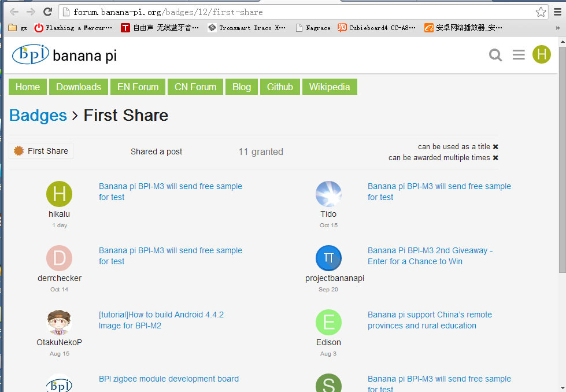Open derrchecker's BPI-M3 free sample post

[171, 256]
